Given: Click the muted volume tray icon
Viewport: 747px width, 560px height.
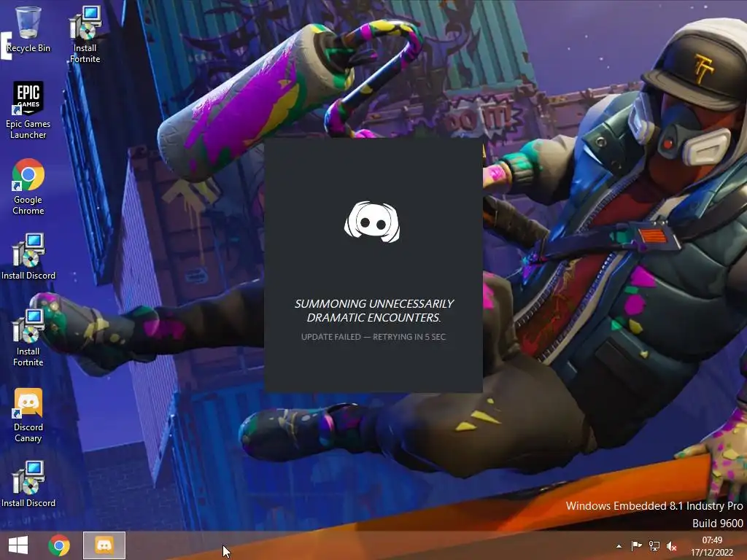Looking at the screenshot, I should 672,546.
